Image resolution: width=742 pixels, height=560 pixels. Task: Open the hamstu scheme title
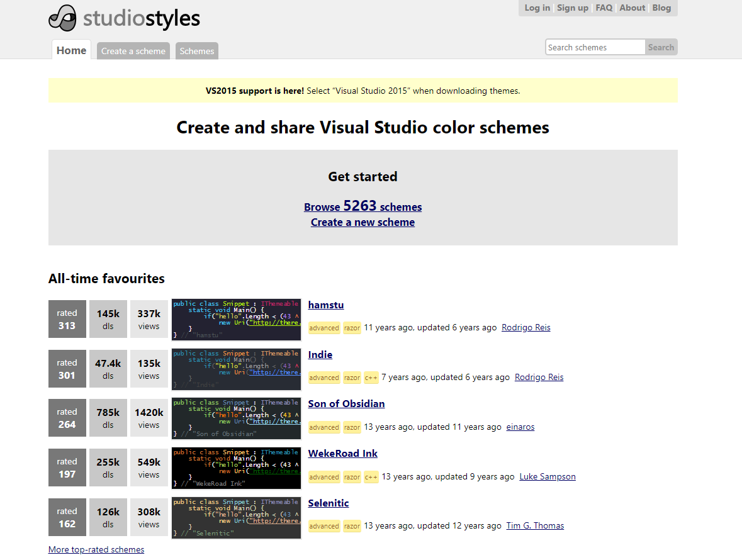point(326,305)
